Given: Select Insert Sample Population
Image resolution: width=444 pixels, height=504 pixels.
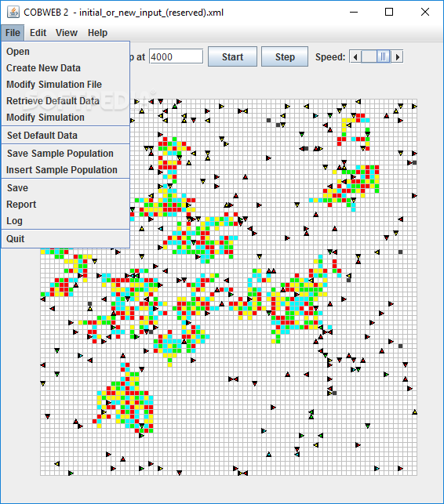Looking at the screenshot, I should (x=66, y=170).
